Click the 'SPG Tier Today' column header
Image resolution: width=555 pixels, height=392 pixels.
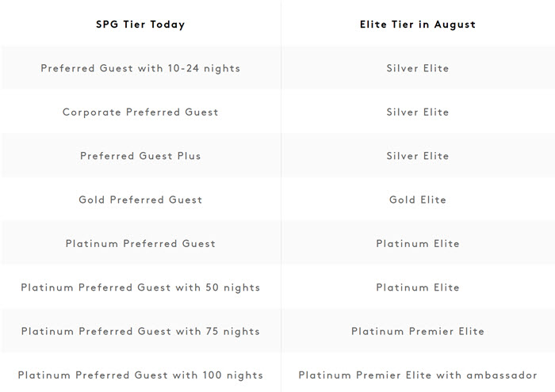pyautogui.click(x=140, y=25)
